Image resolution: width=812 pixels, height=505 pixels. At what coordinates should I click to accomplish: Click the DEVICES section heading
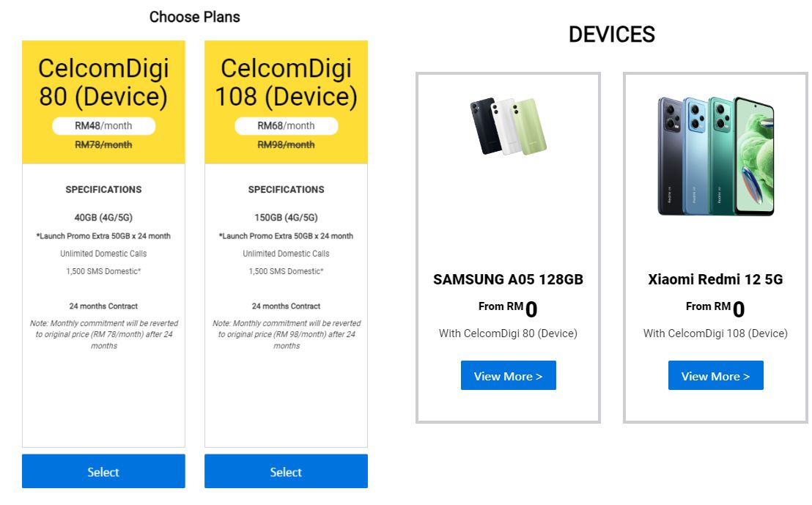pos(612,34)
